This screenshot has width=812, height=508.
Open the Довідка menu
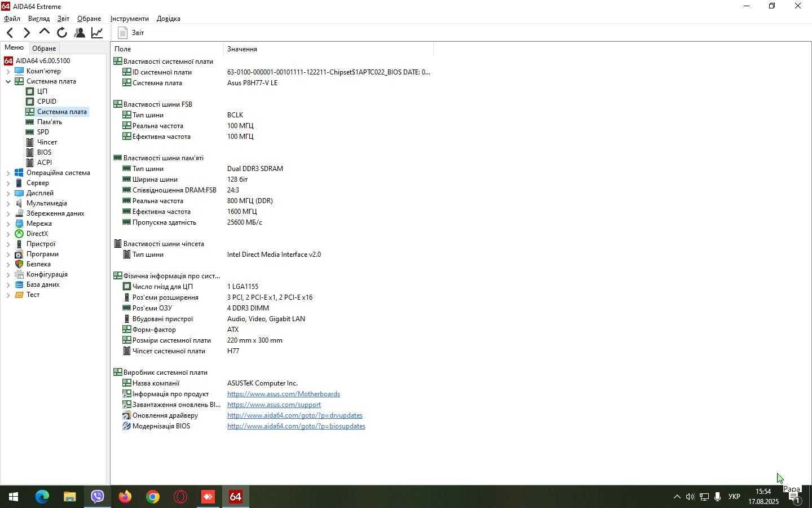coord(168,19)
